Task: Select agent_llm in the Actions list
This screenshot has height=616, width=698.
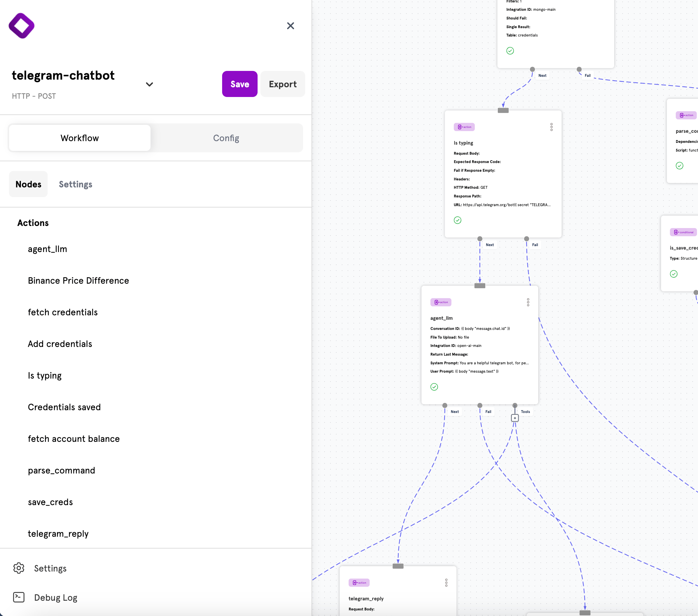Action: (48, 249)
